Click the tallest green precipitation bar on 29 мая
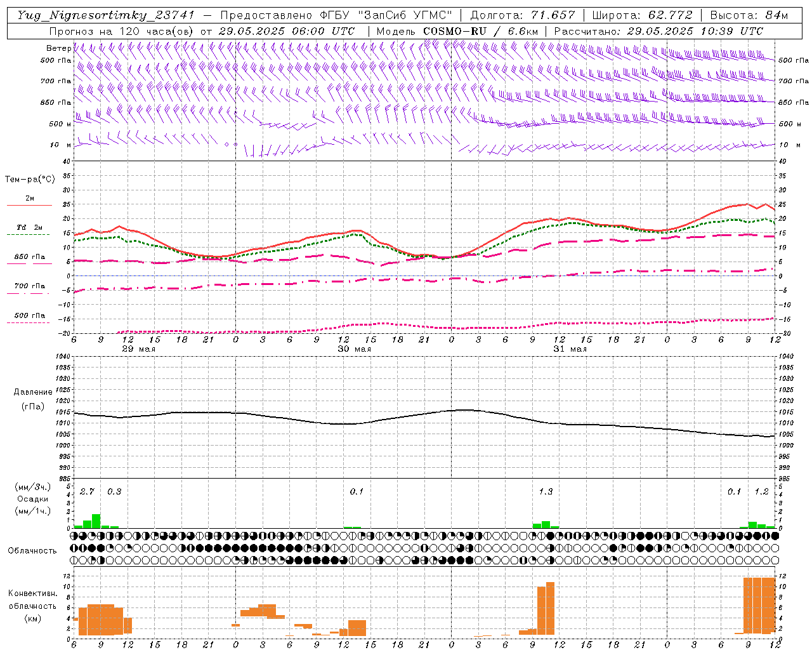 [x=96, y=521]
